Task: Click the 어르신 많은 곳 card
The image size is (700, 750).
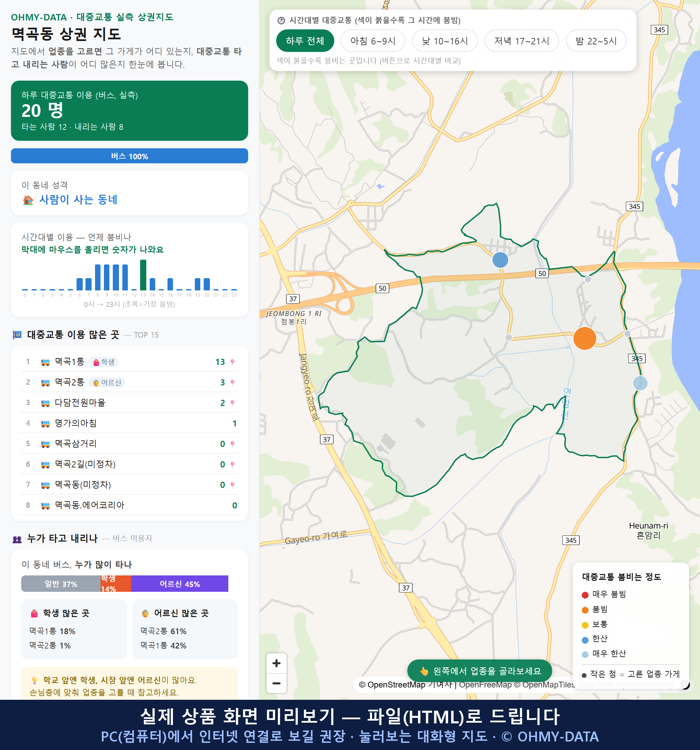Action: pos(185,629)
